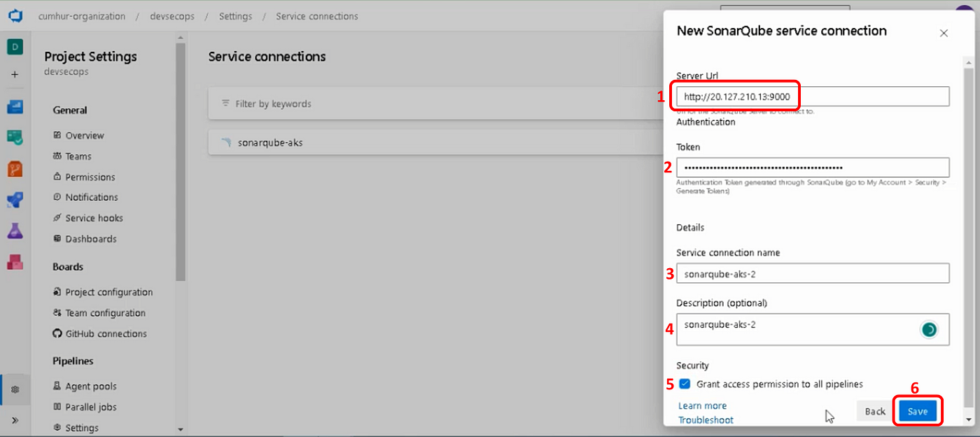The width and height of the screenshot is (980, 437).
Task: Click the Description text area
Action: pos(813,329)
